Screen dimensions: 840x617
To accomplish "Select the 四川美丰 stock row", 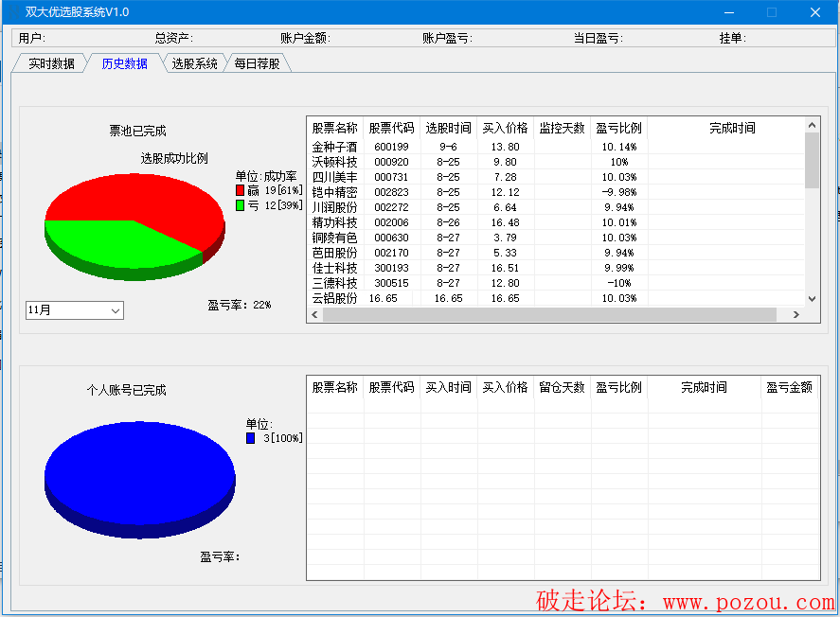I will [556, 177].
